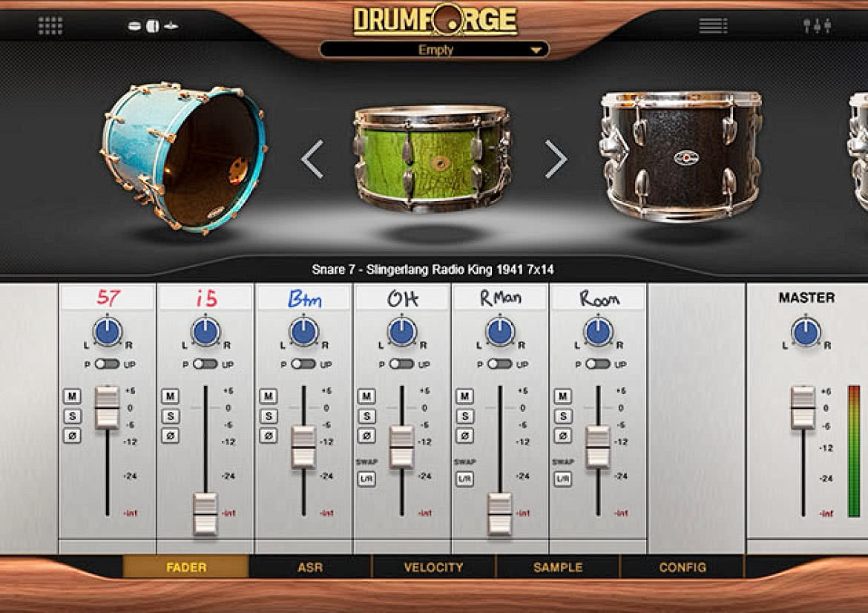
Task: Open the list view lines icon
Action: click(713, 25)
